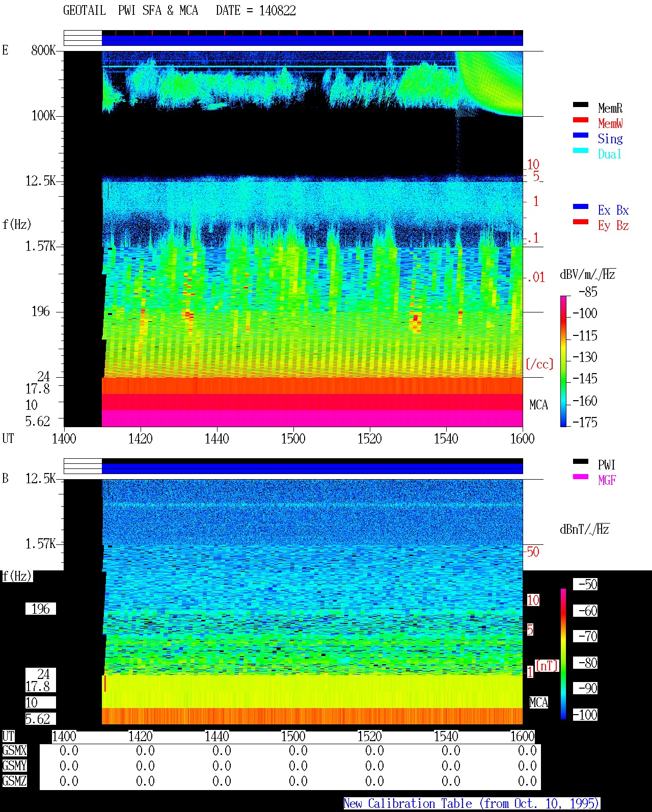Click the black PWI legend swatch
The height and width of the screenshot is (812, 652).
(581, 462)
